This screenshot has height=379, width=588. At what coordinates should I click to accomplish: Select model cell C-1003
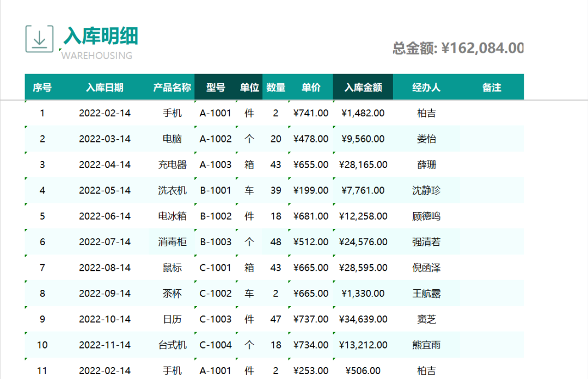point(216,319)
